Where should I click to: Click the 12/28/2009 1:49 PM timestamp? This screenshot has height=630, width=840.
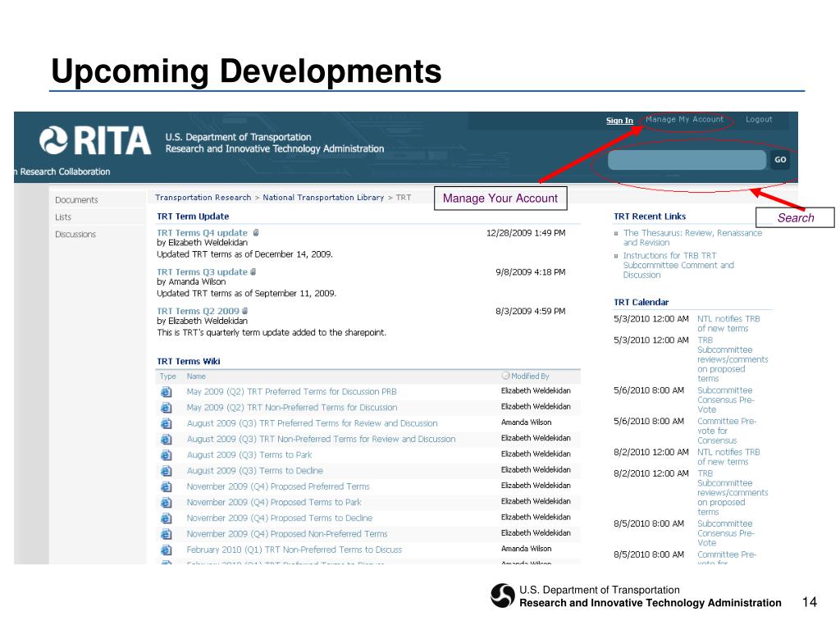[x=526, y=232]
